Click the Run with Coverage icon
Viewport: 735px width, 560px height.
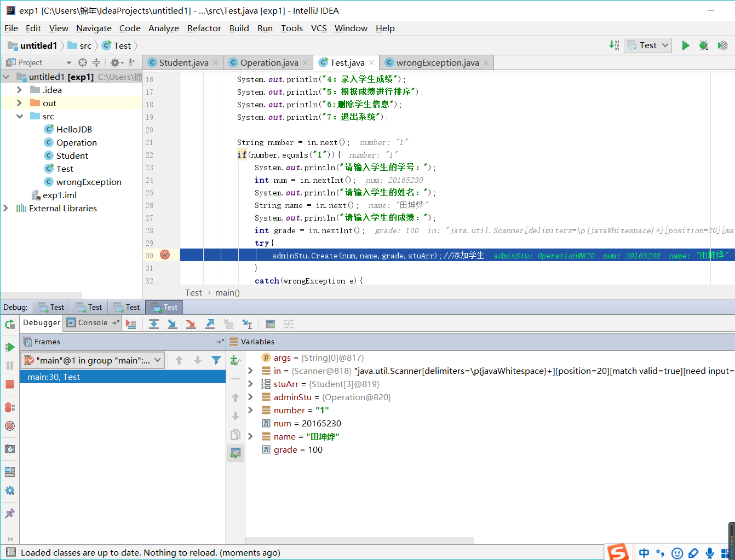coord(722,45)
